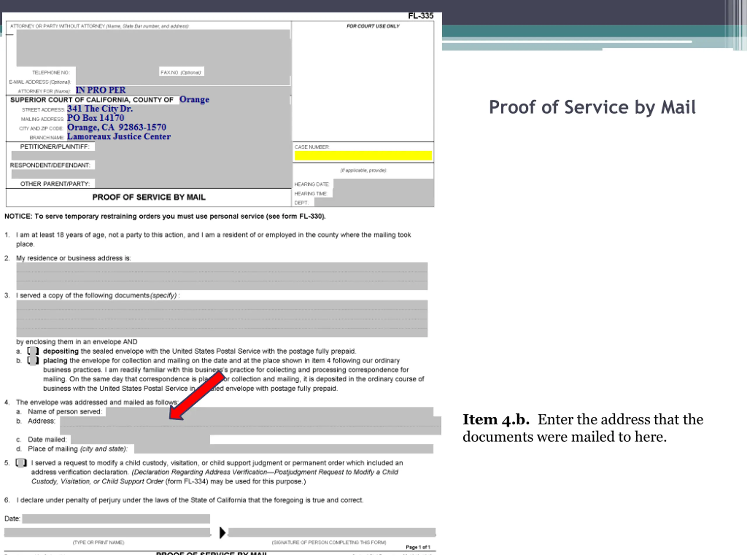The image size is (747, 560).
Task: Click the served documents specify field
Action: click(222, 318)
